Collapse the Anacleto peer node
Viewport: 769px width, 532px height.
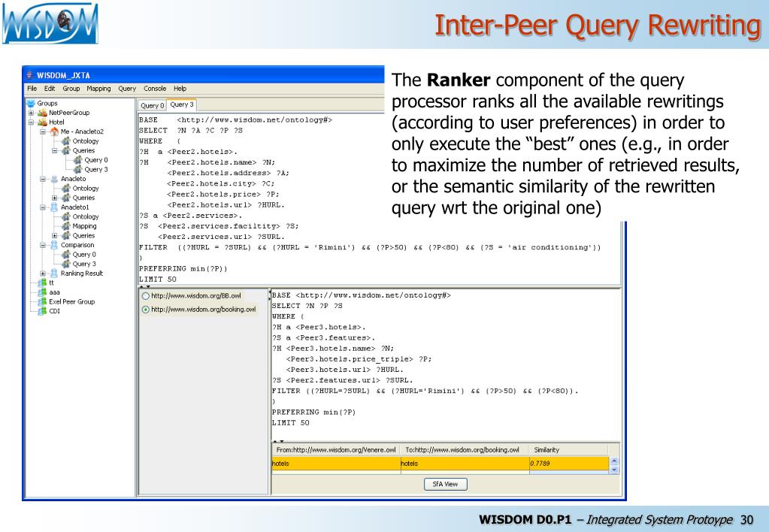pos(43,179)
